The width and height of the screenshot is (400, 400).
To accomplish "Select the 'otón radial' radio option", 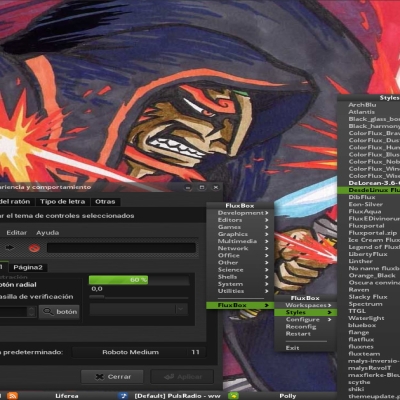I will pyautogui.click(x=18, y=285).
